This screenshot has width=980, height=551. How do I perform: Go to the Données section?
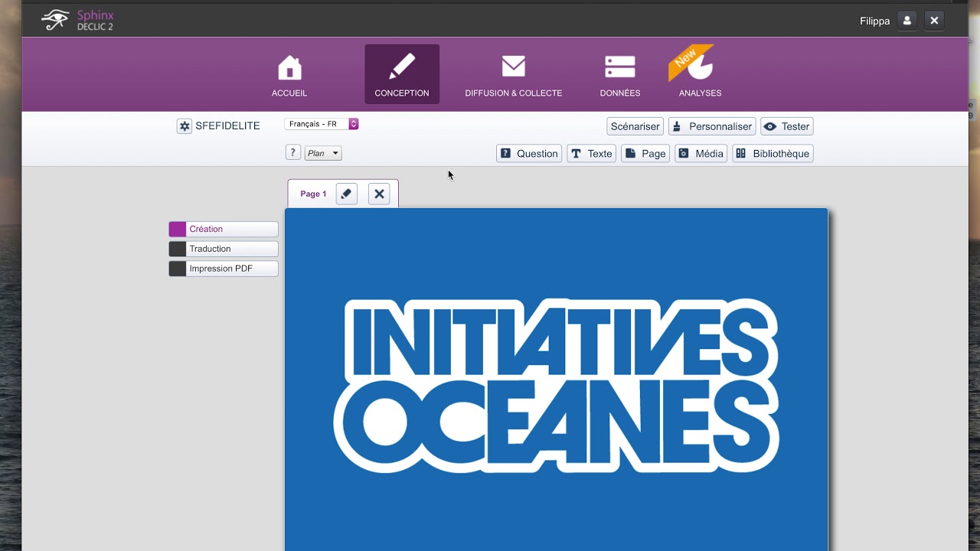tap(620, 75)
